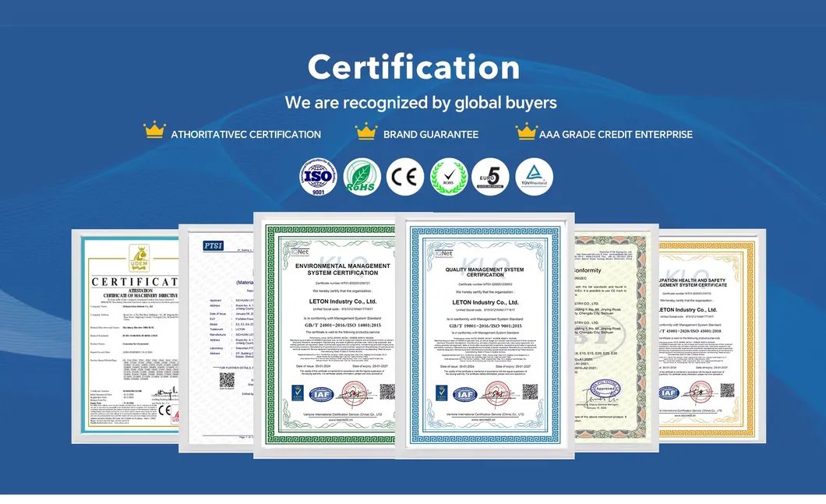Click IAF logo on Quality Management certificate

[x=464, y=394]
